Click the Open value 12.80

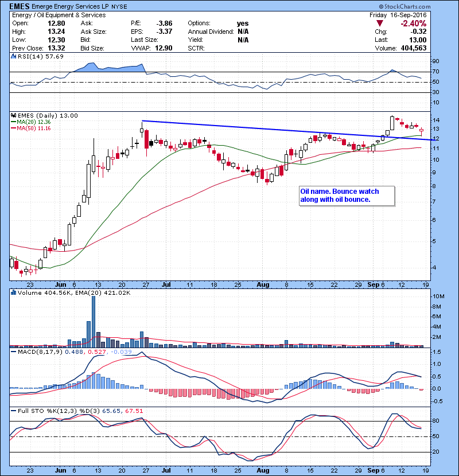click(x=56, y=24)
